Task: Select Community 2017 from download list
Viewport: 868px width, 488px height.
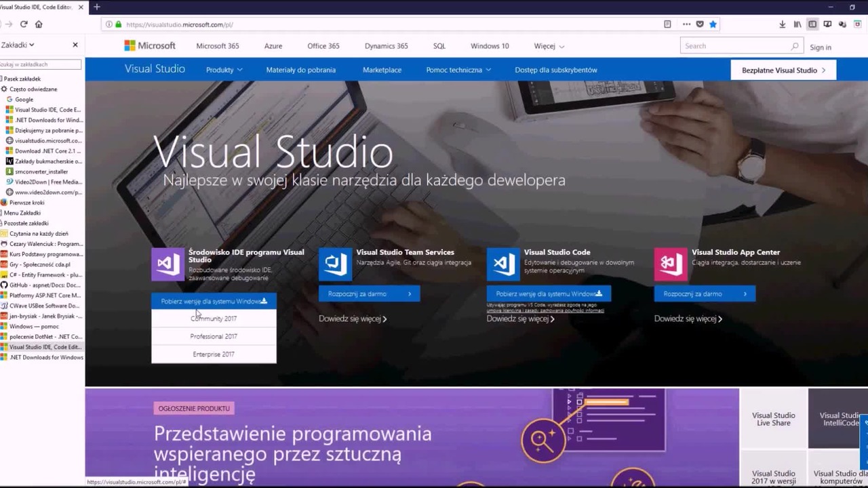Action: (214, 319)
